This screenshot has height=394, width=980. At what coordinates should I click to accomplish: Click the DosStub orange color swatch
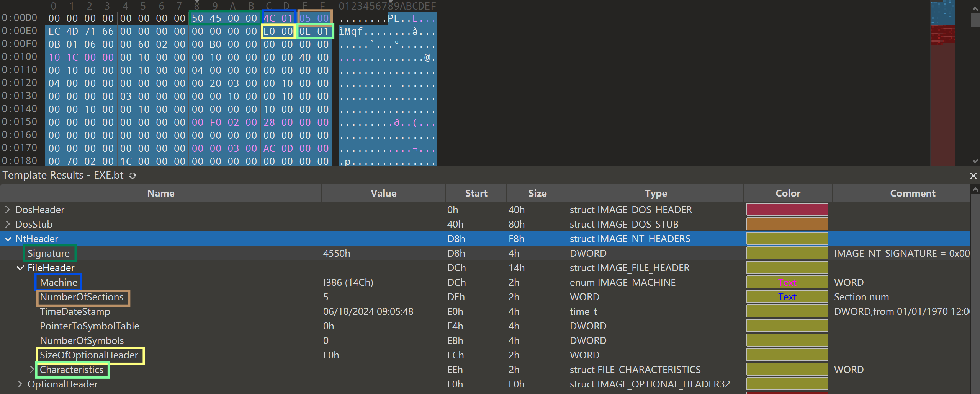pos(787,224)
